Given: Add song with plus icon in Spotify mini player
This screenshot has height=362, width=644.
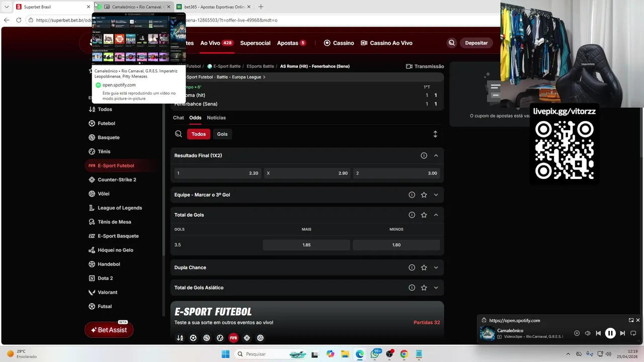Looking at the screenshot, I should pos(577,333).
